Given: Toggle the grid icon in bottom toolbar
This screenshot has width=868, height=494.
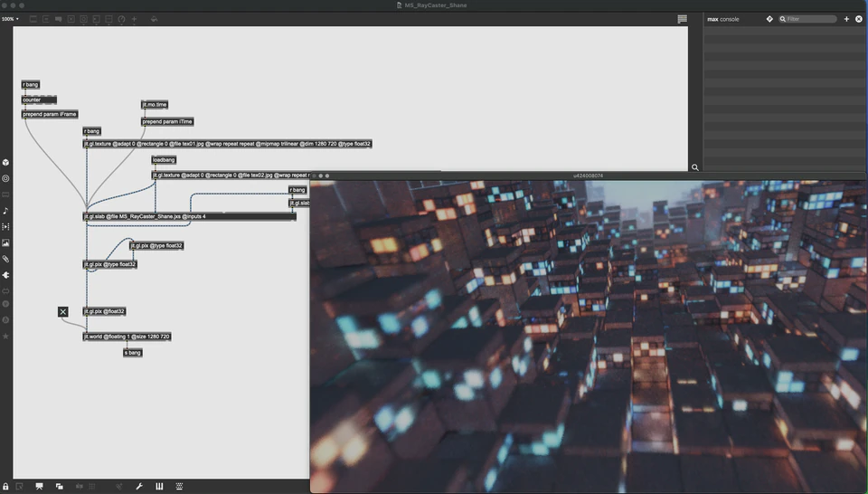Looking at the screenshot, I should coord(92,486).
